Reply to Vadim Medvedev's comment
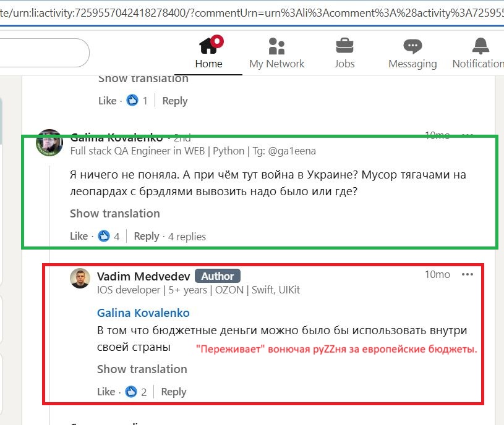The height and width of the screenshot is (425, 504). click(174, 392)
